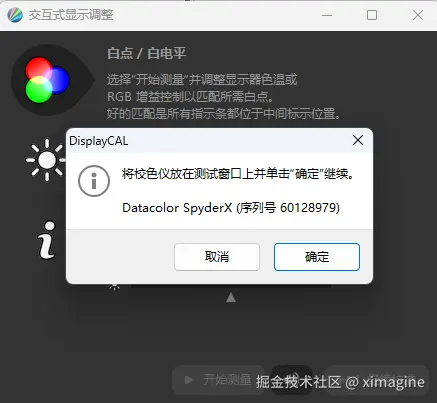Click the 白点 / 白电平 heading
The width and height of the screenshot is (437, 403).
point(147,53)
